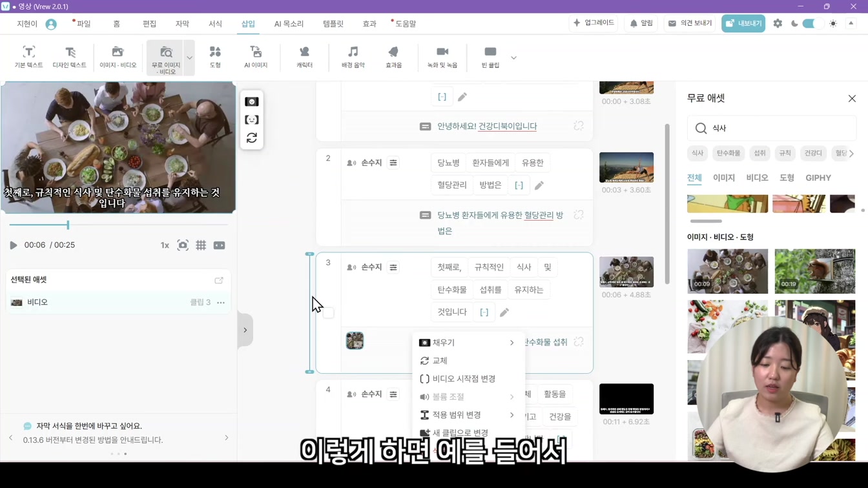Screen dimensions: 868x488
Task: Click the subtitle display icon under the preview
Action: 220,245
